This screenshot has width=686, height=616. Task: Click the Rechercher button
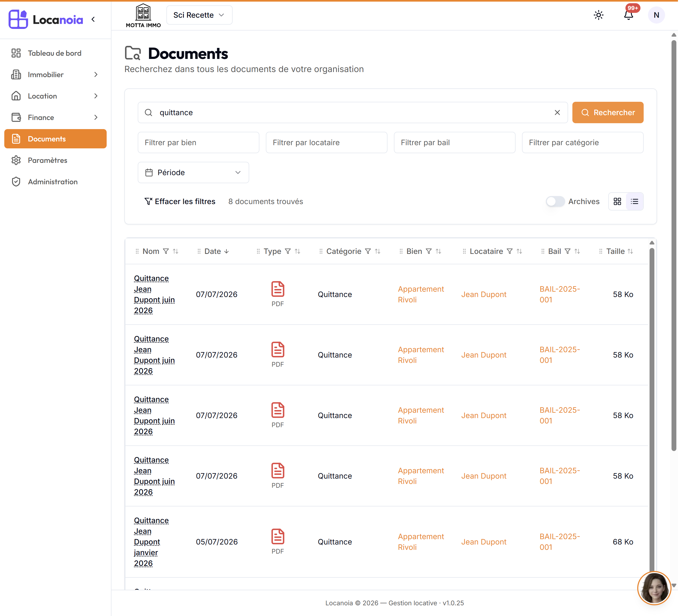click(x=608, y=113)
